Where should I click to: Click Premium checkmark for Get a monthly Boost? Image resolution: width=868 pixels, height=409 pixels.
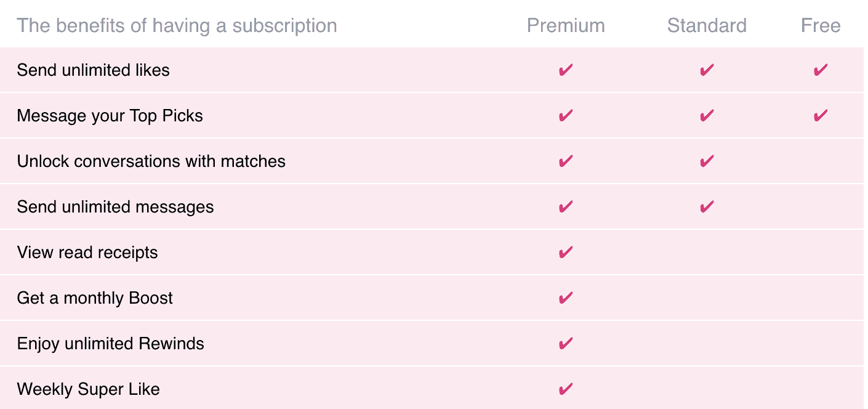566,298
